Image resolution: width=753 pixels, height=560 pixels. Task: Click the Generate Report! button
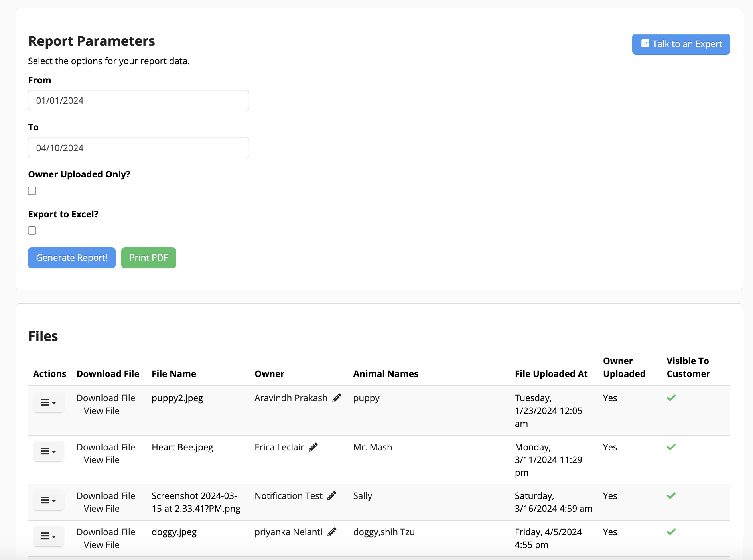pos(72,258)
